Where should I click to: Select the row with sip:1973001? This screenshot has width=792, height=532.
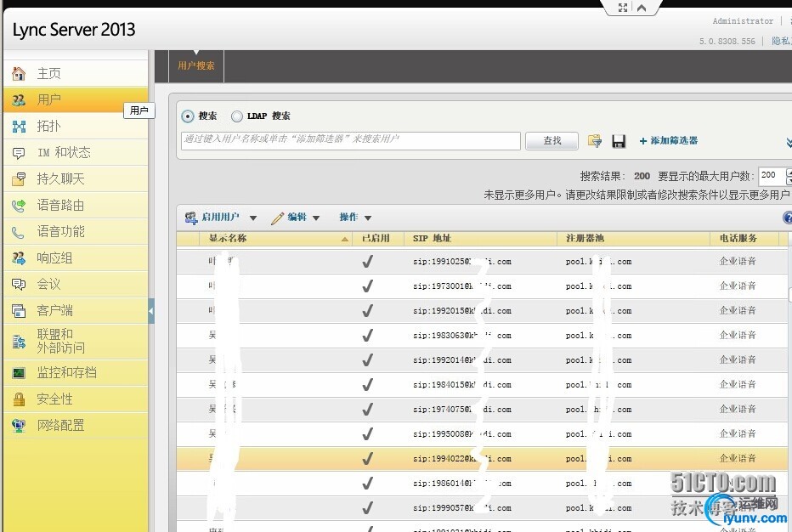pos(482,286)
